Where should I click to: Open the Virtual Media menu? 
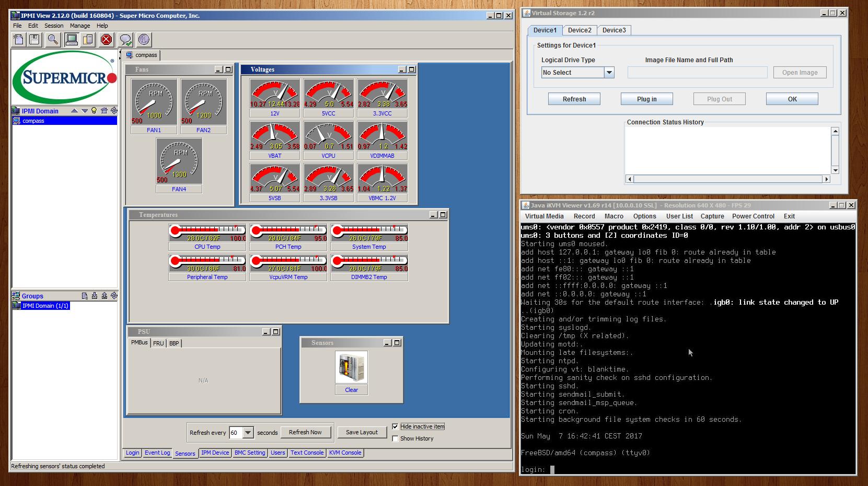[544, 216]
